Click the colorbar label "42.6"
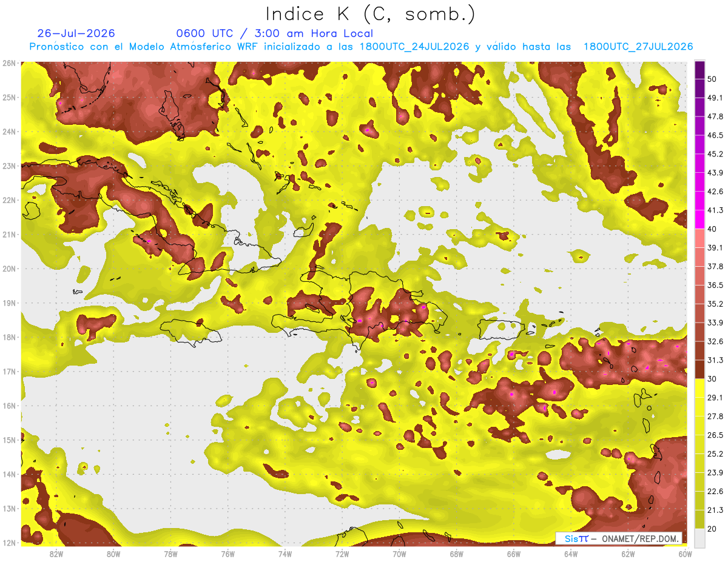Viewport: 728px width, 562px height. click(715, 192)
